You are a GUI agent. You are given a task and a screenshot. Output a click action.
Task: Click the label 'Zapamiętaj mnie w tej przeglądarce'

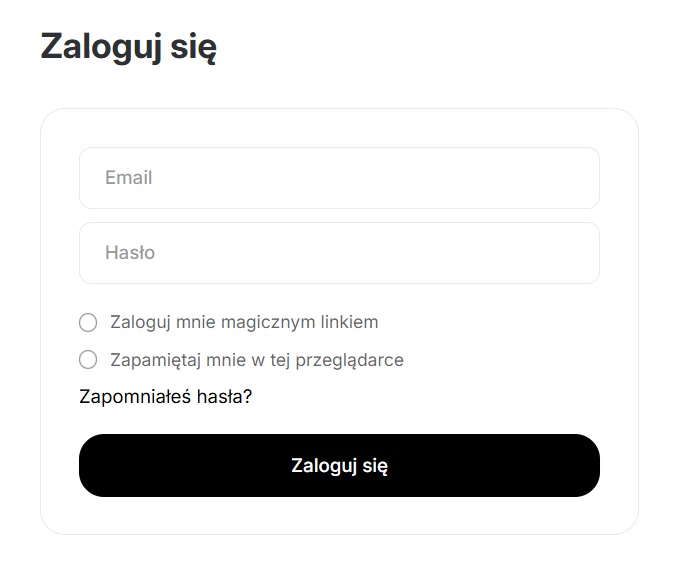(257, 360)
